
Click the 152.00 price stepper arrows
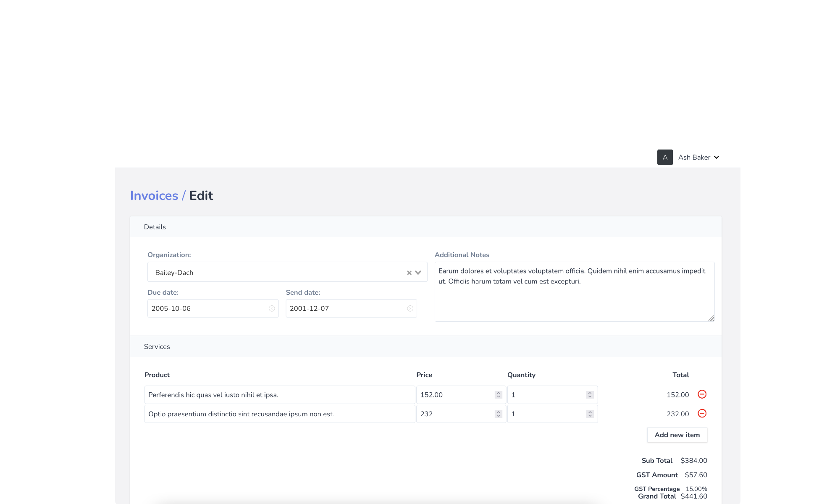click(x=499, y=395)
